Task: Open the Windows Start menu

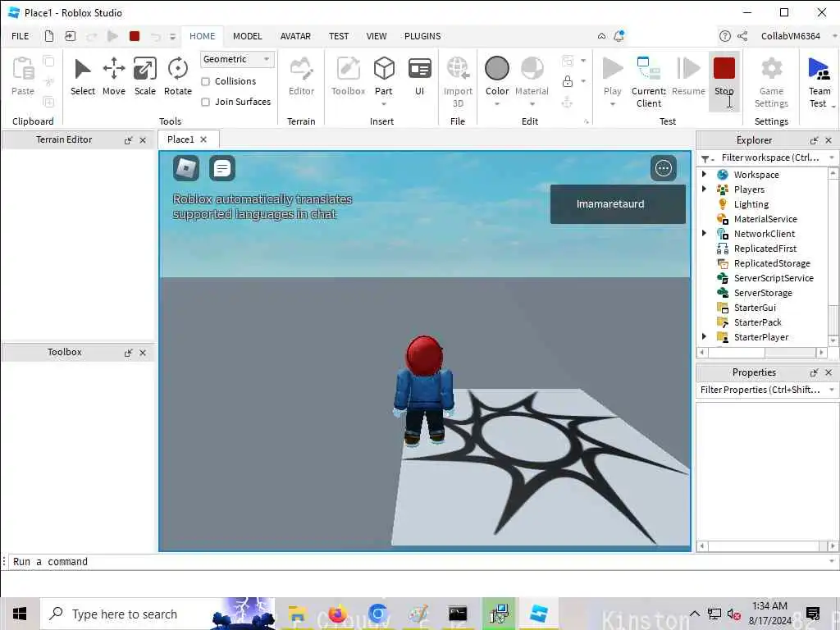Action: [20, 614]
